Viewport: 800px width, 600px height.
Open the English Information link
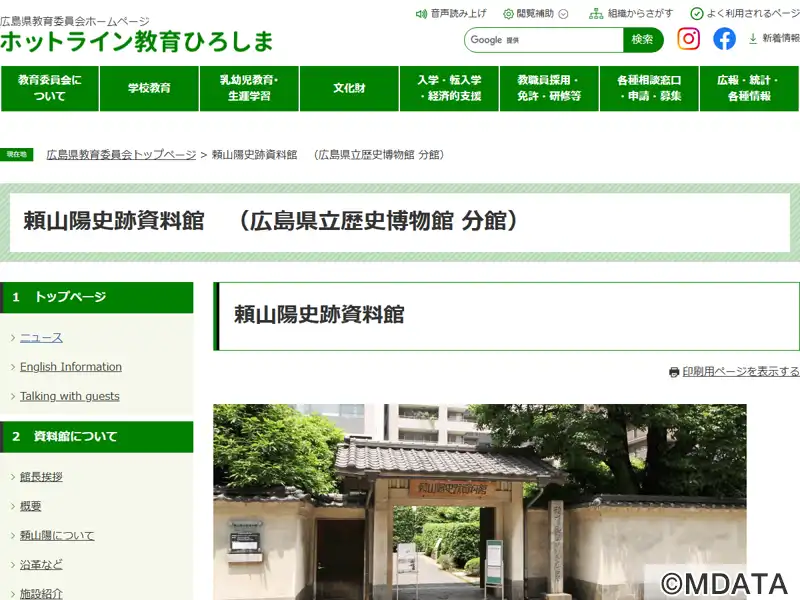coord(71,367)
